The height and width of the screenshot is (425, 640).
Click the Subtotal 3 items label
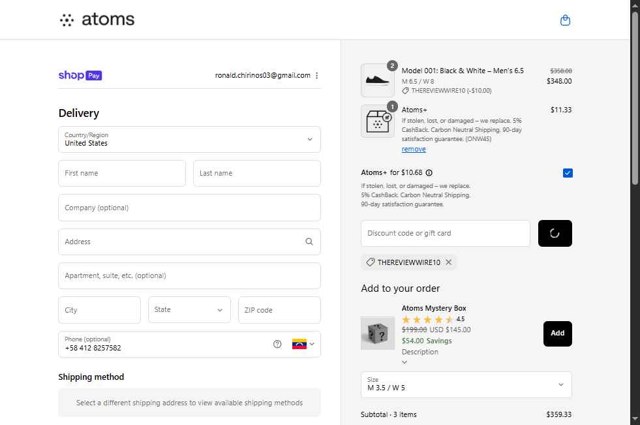389,414
